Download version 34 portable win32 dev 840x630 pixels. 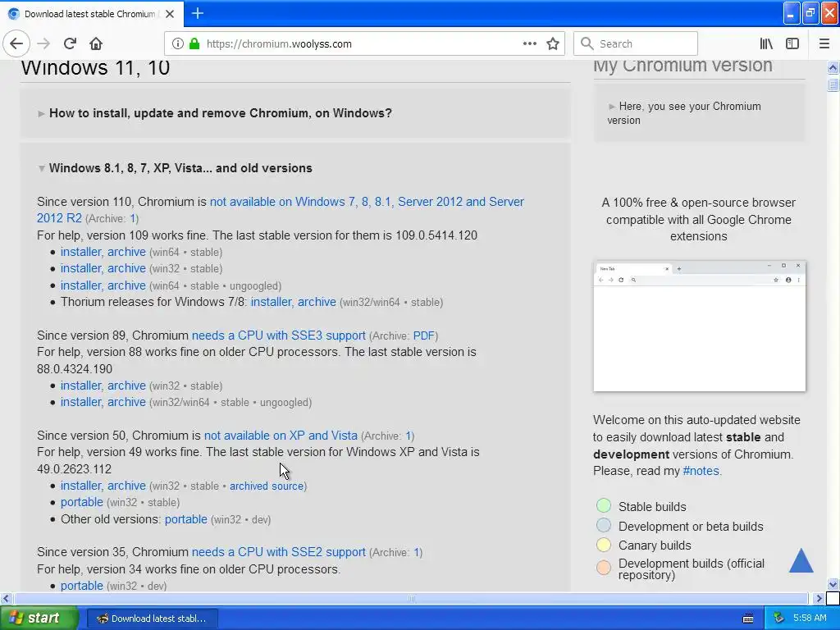[x=81, y=586]
